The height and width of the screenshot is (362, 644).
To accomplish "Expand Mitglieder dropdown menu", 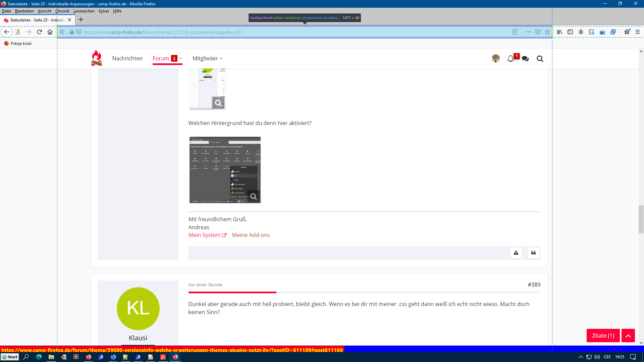I will (x=207, y=58).
